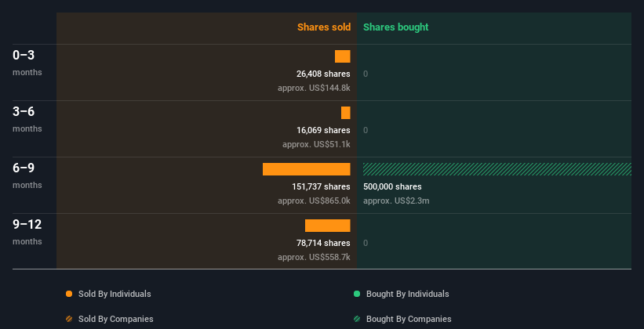
Task: Toggle the Bought By Companies legend label
Action: pos(409,319)
